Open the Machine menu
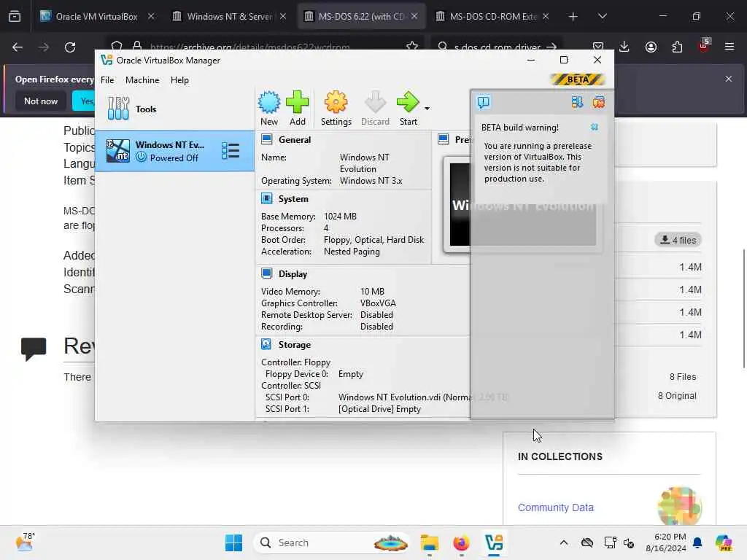Image resolution: width=747 pixels, height=560 pixels. (142, 80)
